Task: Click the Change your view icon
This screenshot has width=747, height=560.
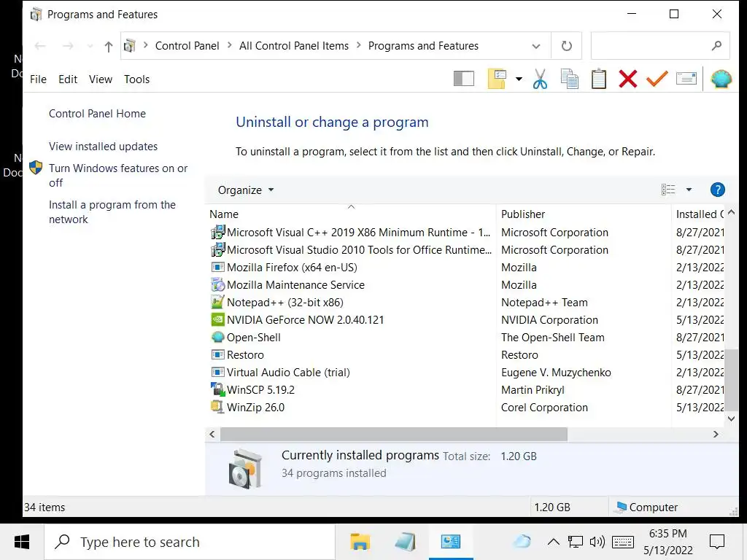Action: pyautogui.click(x=668, y=190)
